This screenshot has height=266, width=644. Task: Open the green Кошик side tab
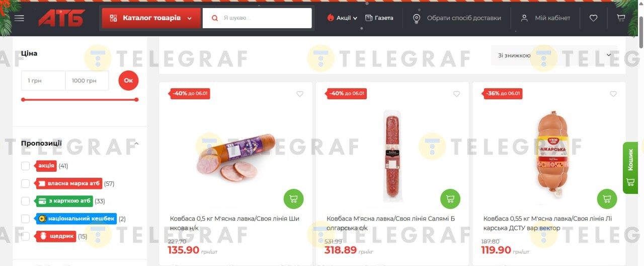click(x=630, y=168)
